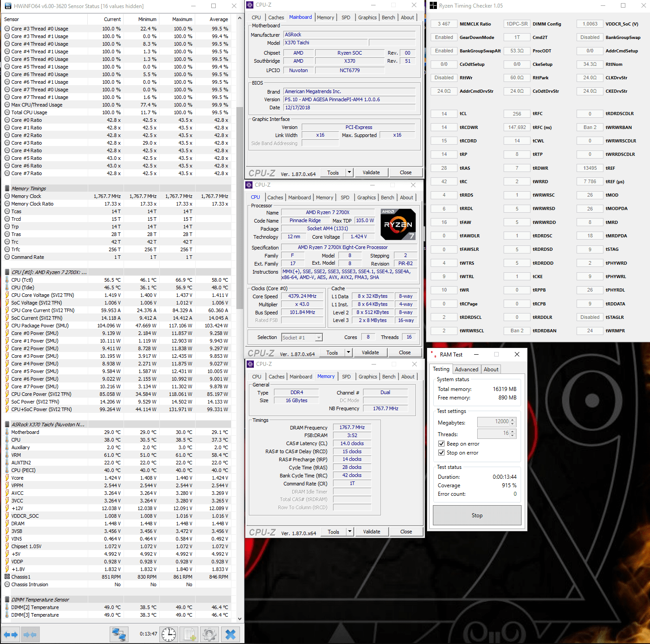Click Close in the CPU tab CPU-Z window
This screenshot has height=644, width=650.
(x=405, y=352)
